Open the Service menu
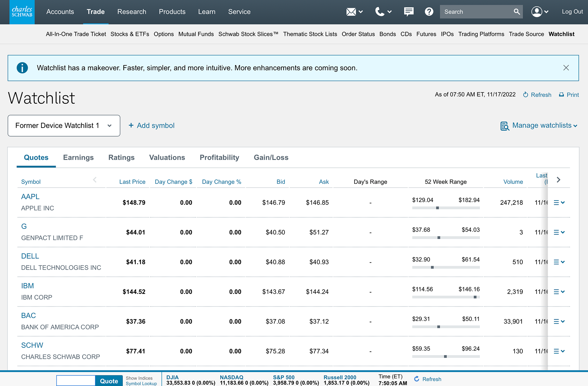 (239, 12)
